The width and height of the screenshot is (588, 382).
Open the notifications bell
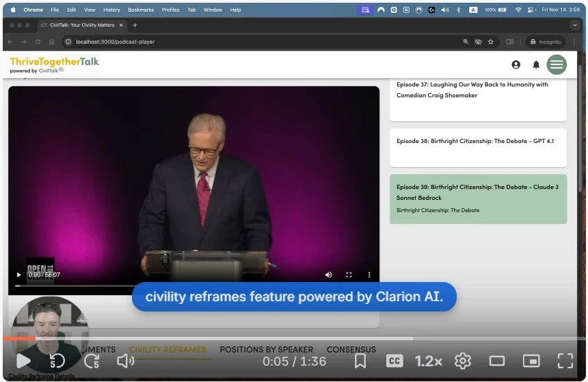(536, 64)
